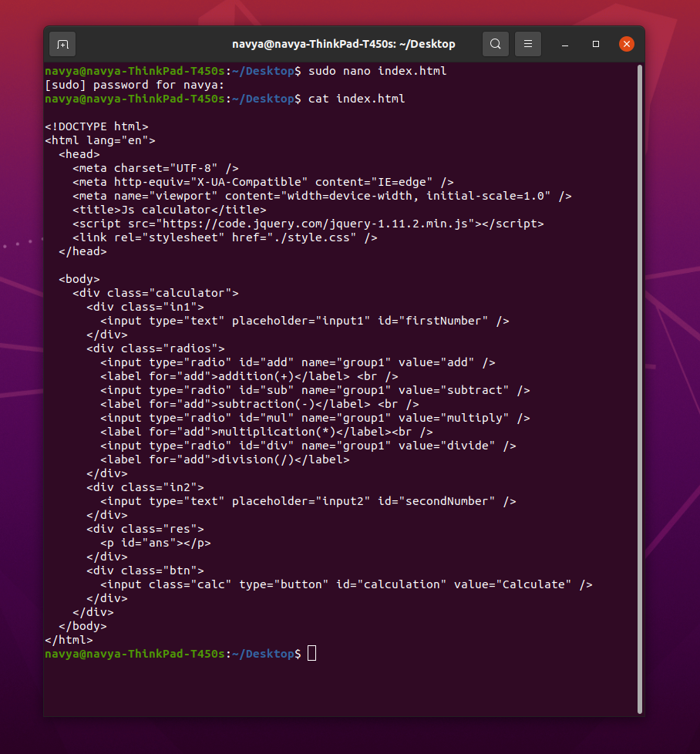Viewport: 700px width, 754px height.
Task: Minimize the terminal window
Action: tap(564, 44)
